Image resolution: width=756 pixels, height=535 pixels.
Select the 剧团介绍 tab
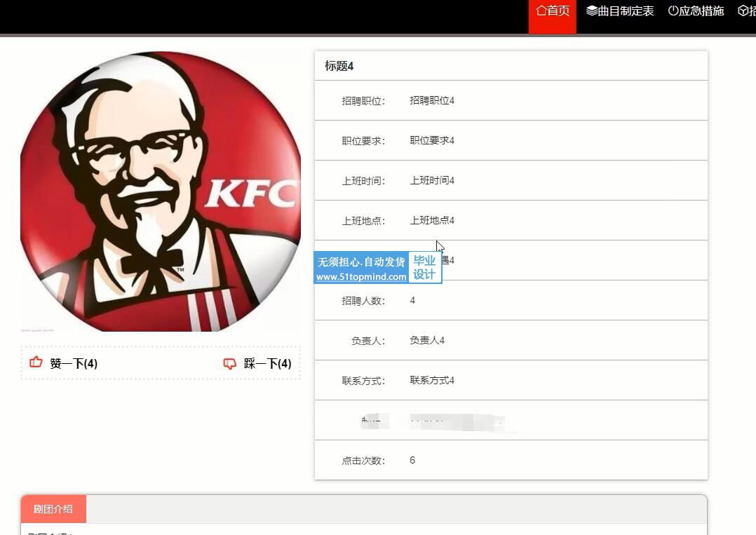(x=53, y=509)
